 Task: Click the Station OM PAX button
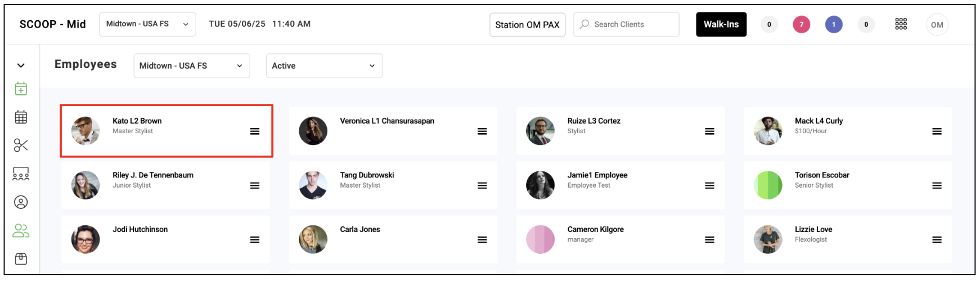click(527, 25)
